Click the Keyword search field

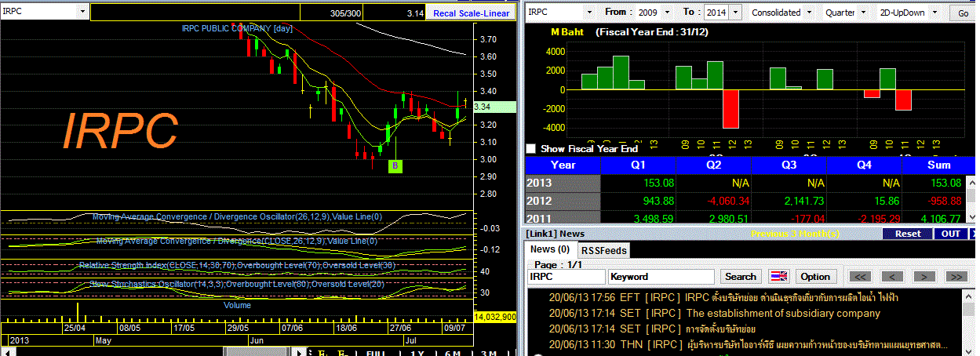[x=661, y=276]
